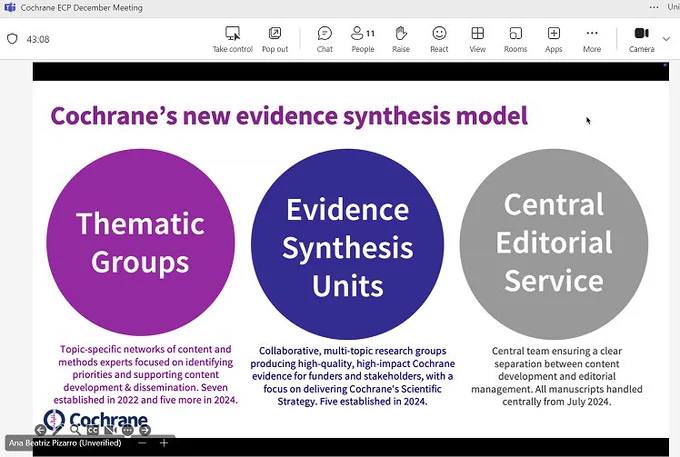Toggle slideshow CC subtitles
The width and height of the screenshot is (680, 457).
point(92,430)
